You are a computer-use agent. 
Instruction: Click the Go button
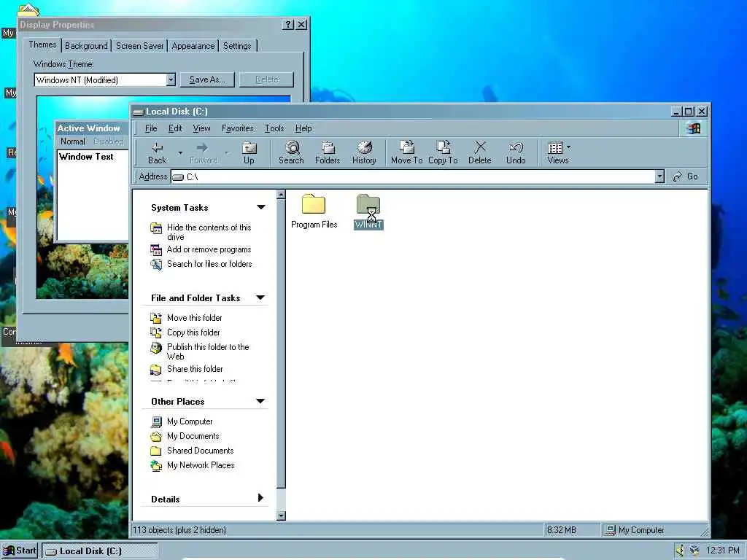coord(686,176)
